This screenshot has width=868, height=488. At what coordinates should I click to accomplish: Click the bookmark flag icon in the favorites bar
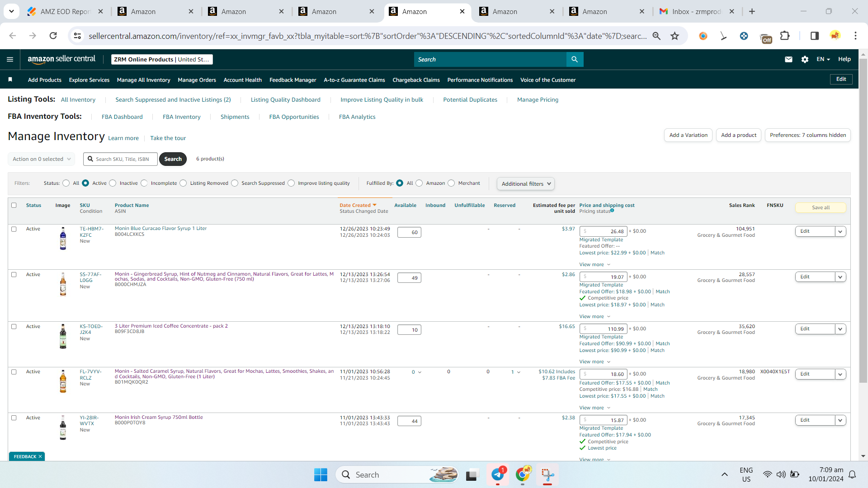pos(10,80)
